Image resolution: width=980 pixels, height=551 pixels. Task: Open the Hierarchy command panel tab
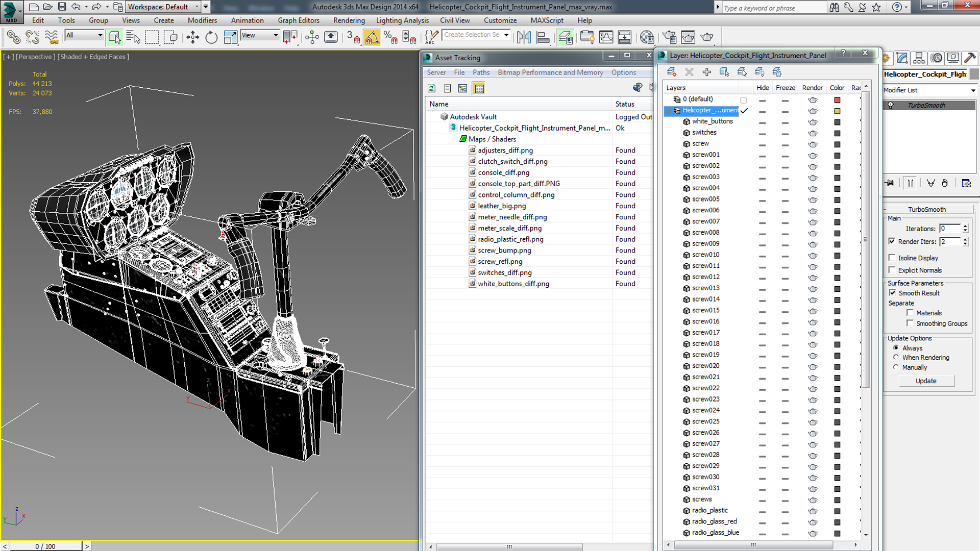919,58
